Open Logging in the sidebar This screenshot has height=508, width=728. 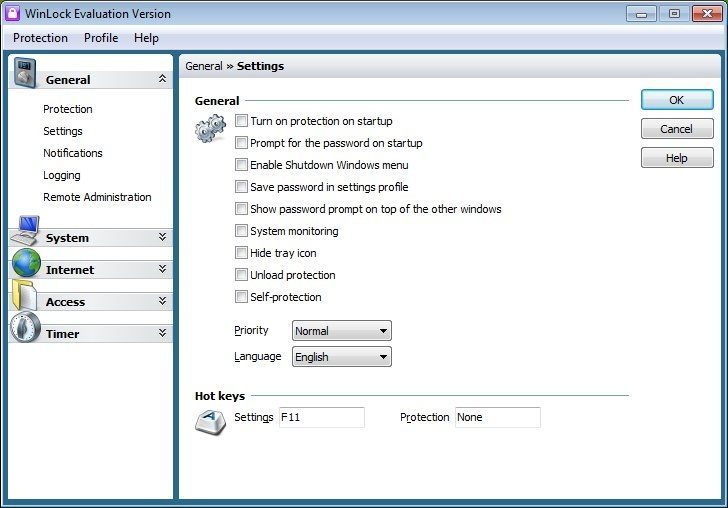point(62,175)
